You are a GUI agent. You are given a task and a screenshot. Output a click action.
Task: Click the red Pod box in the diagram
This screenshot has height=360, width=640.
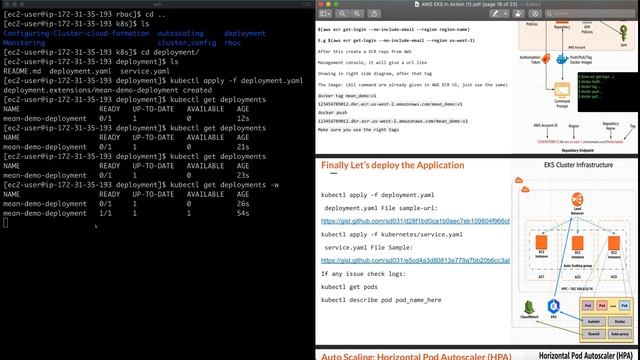point(602,305)
